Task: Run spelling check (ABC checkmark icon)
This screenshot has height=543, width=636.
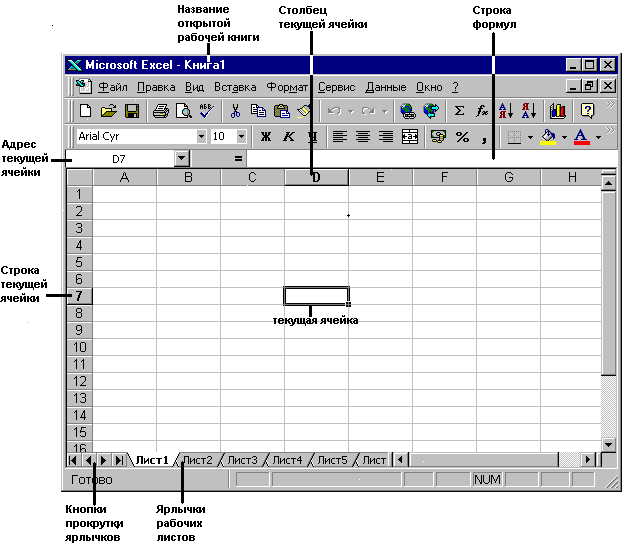Action: click(206, 111)
